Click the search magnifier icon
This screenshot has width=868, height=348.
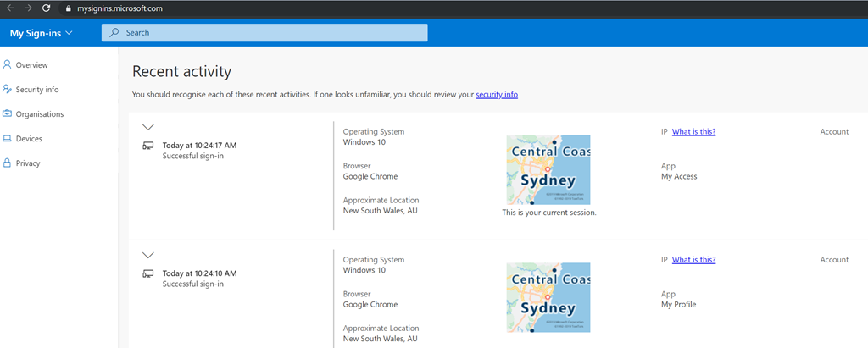[x=114, y=33]
